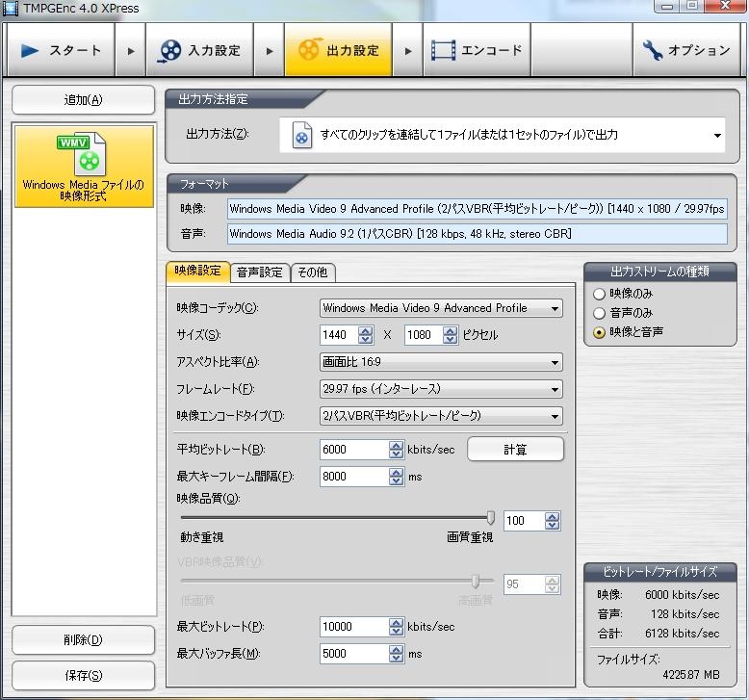Close the TMPGEnc window

pyautogui.click(x=726, y=6)
